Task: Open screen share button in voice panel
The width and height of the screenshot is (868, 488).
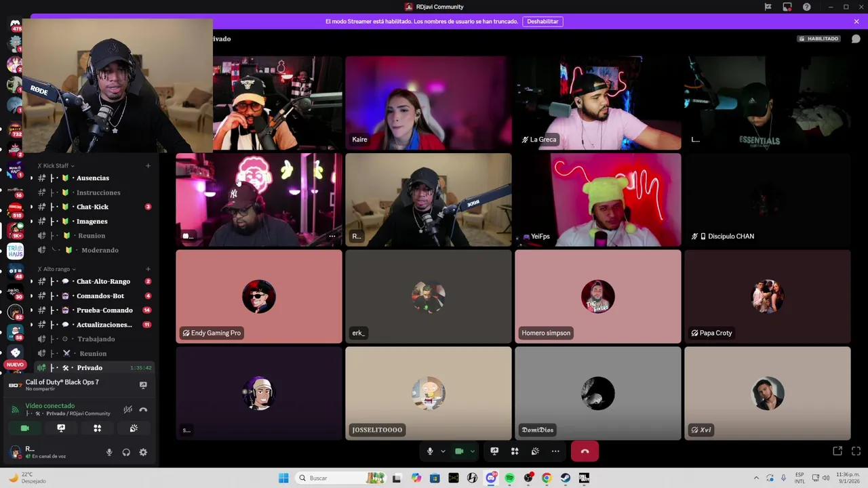Action: coord(61,428)
